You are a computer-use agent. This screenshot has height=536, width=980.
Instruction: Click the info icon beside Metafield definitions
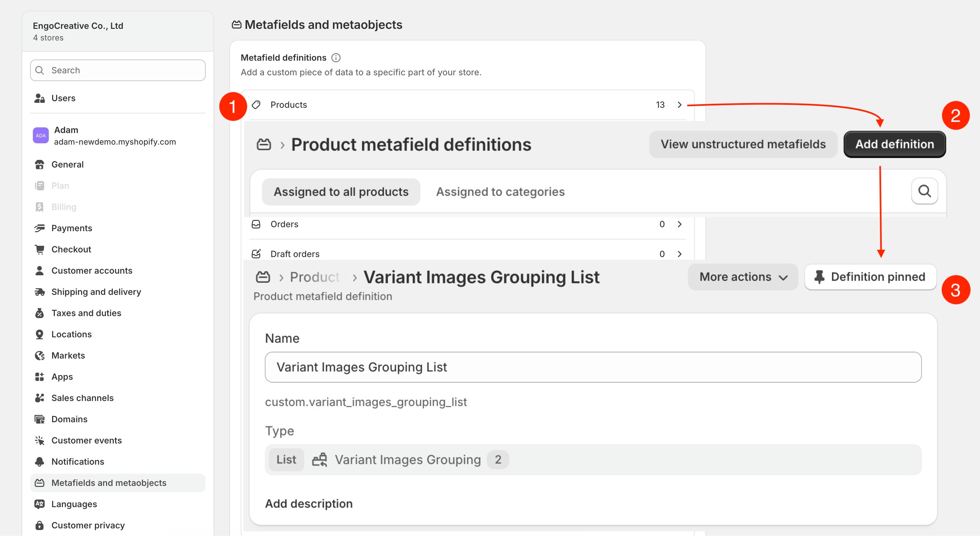pyautogui.click(x=336, y=58)
